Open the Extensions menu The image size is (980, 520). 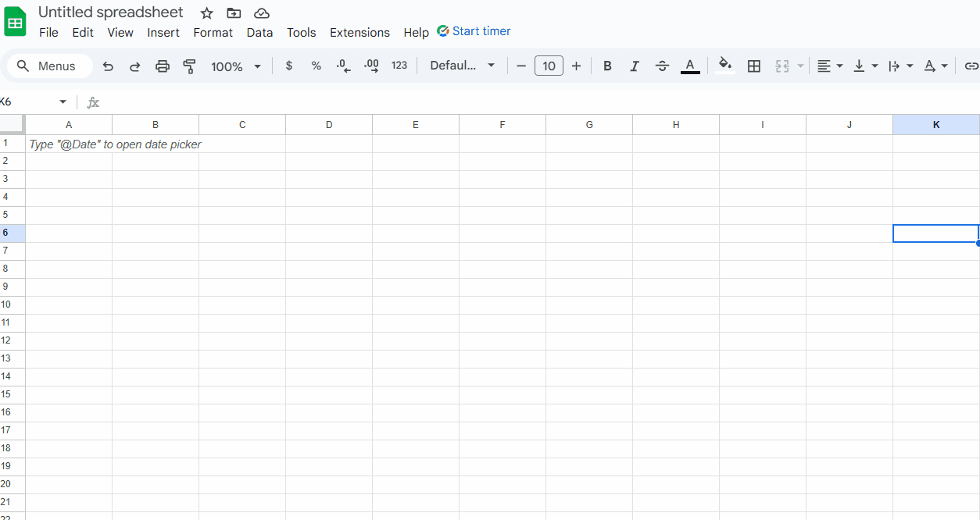(x=359, y=33)
